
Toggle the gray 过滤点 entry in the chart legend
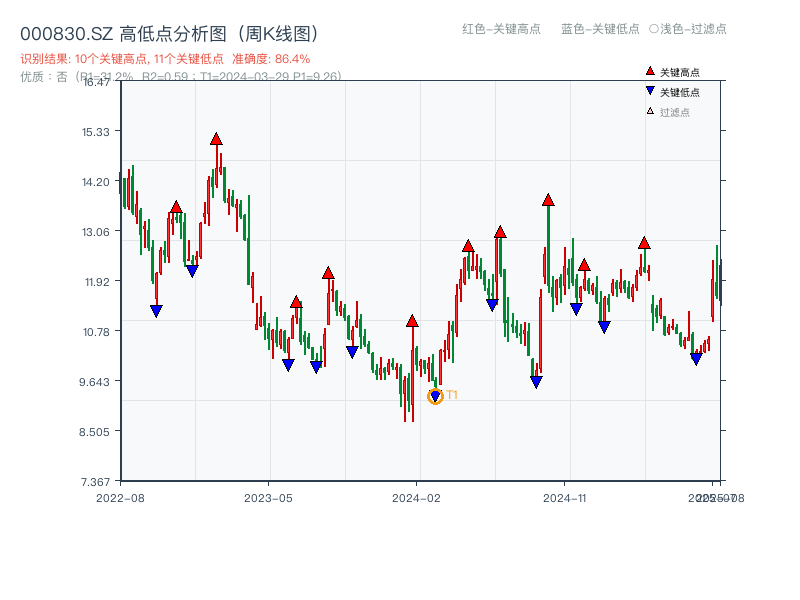668,112
